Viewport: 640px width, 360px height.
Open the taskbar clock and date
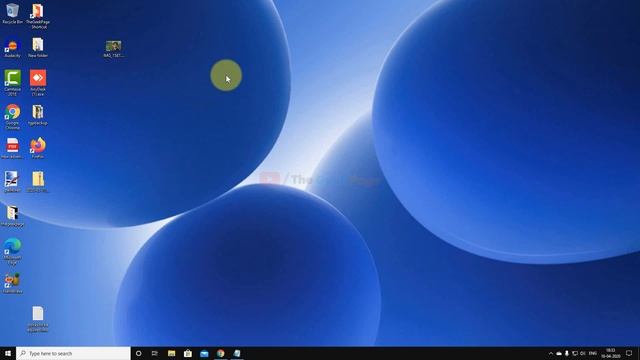[611, 353]
